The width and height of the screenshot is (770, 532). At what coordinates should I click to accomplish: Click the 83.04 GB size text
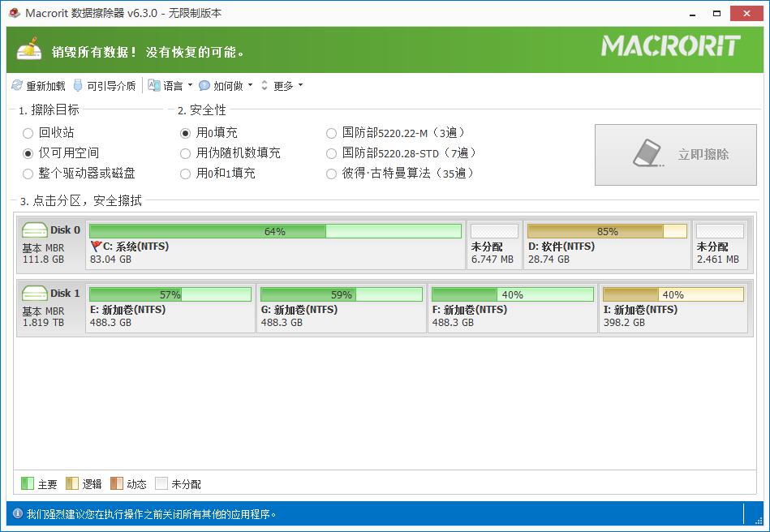[x=110, y=260]
